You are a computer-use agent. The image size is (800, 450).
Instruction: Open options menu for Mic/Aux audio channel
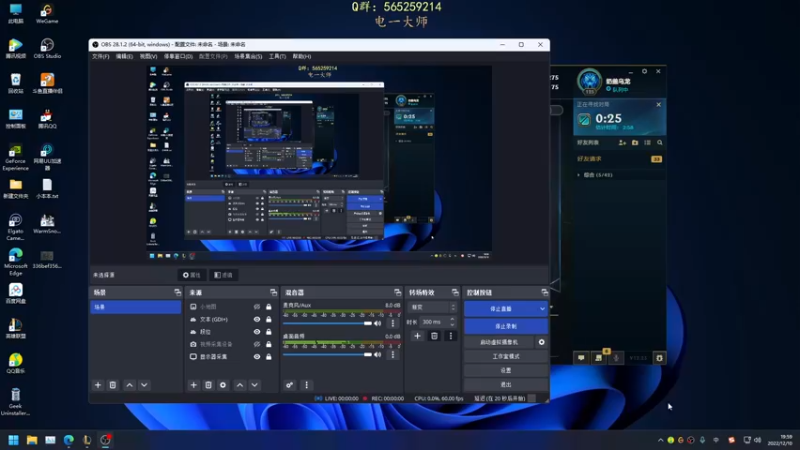(x=393, y=323)
